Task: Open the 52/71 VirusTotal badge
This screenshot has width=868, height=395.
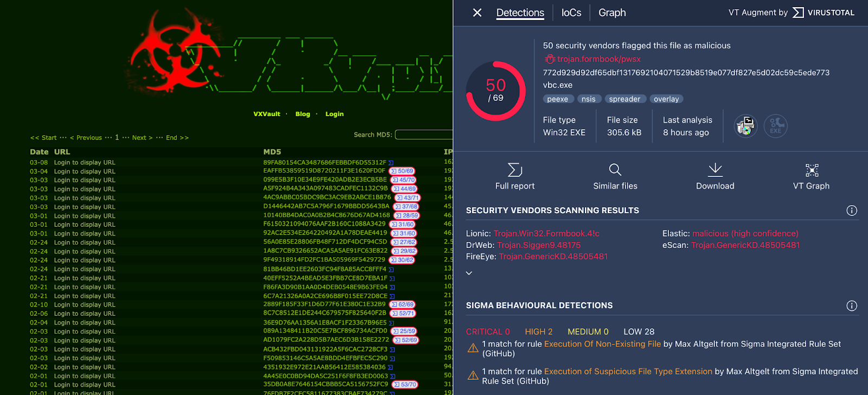Action: (404, 314)
